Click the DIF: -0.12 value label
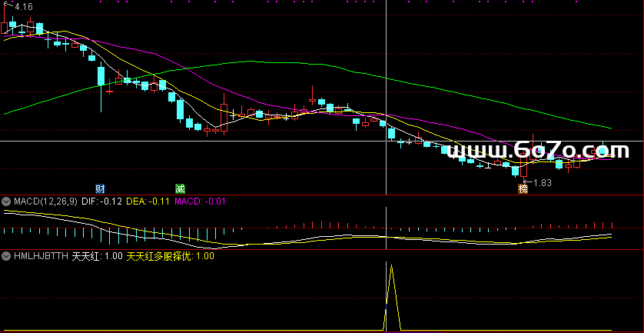The width and height of the screenshot is (644, 333). pos(102,202)
